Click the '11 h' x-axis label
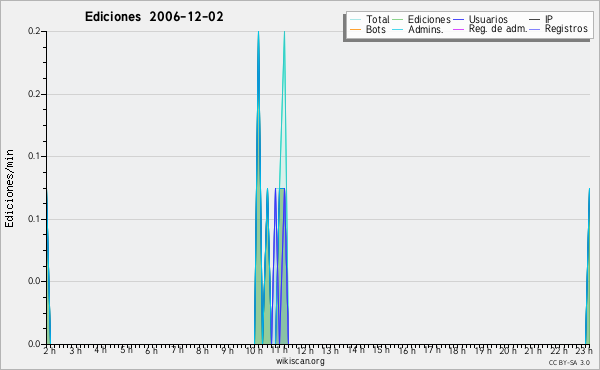 (x=279, y=350)
